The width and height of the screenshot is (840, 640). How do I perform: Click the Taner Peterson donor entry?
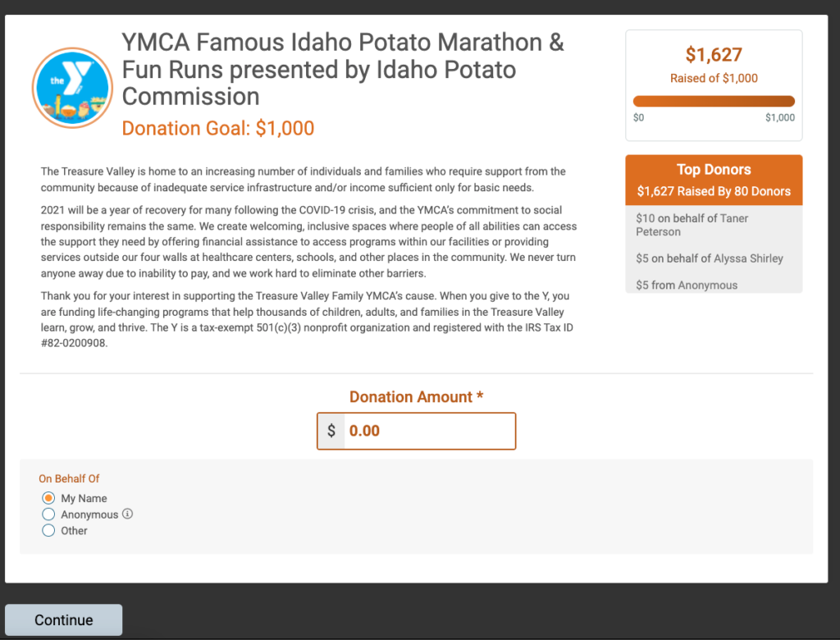692,225
